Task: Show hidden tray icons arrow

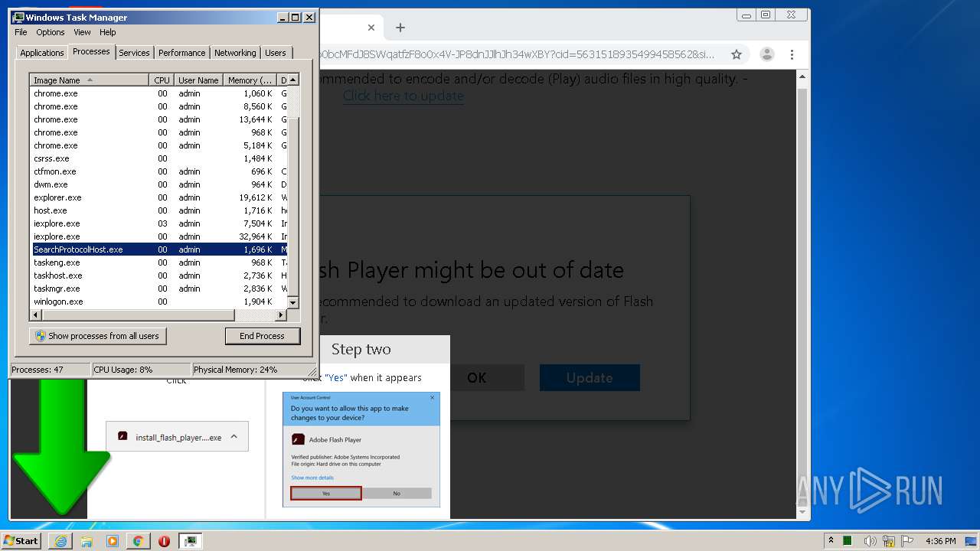Action: [831, 540]
